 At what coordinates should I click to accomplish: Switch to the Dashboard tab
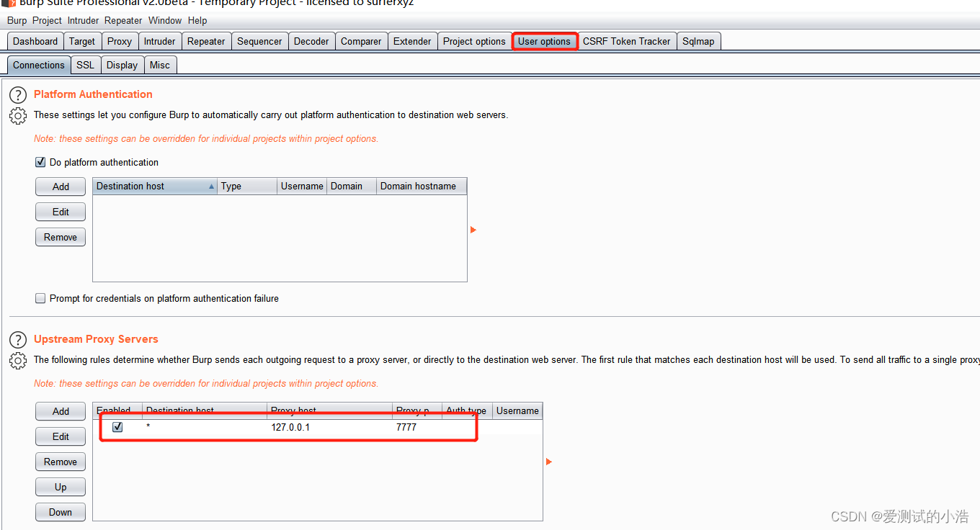(35, 41)
